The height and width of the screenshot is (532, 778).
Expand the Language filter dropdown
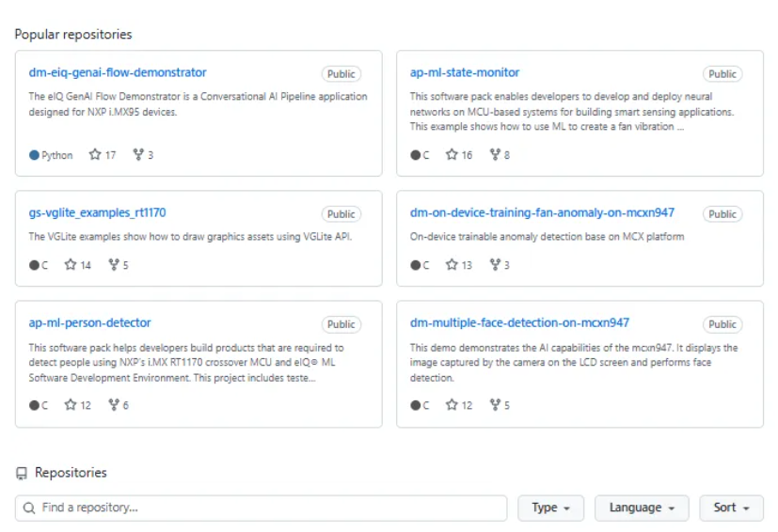(642, 508)
